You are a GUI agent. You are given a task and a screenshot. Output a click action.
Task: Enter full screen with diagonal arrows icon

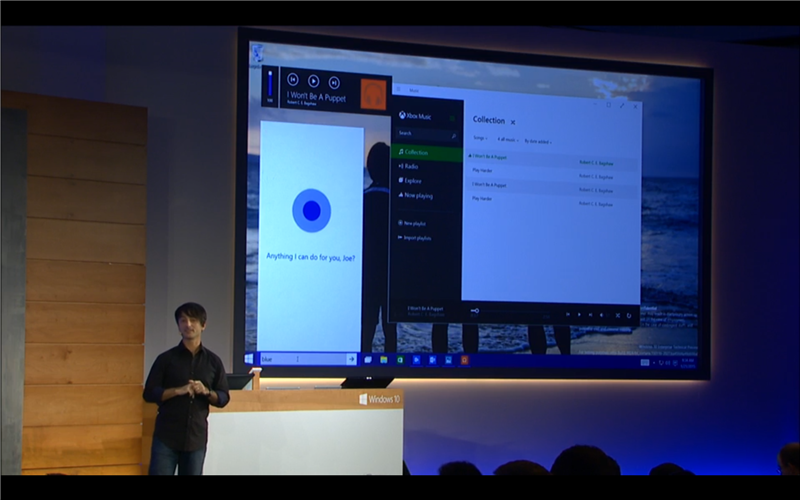point(622,106)
